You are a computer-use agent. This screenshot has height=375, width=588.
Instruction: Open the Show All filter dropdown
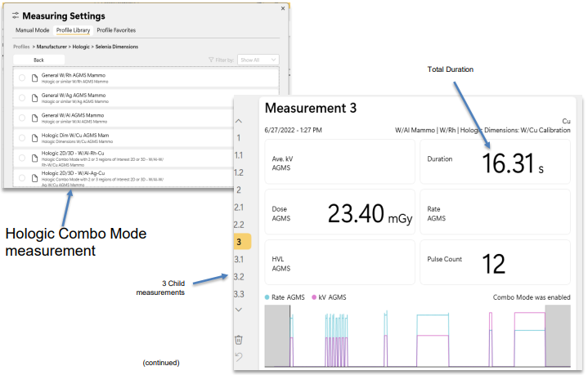(x=258, y=60)
